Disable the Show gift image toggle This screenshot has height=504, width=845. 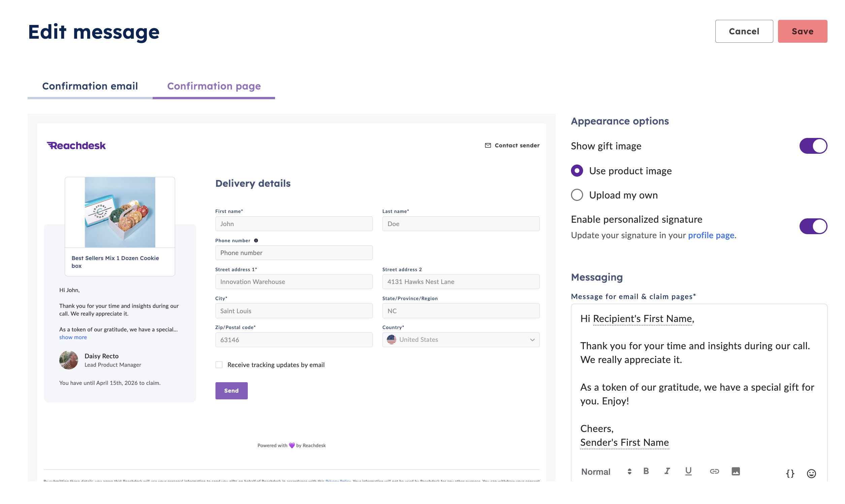813,146
